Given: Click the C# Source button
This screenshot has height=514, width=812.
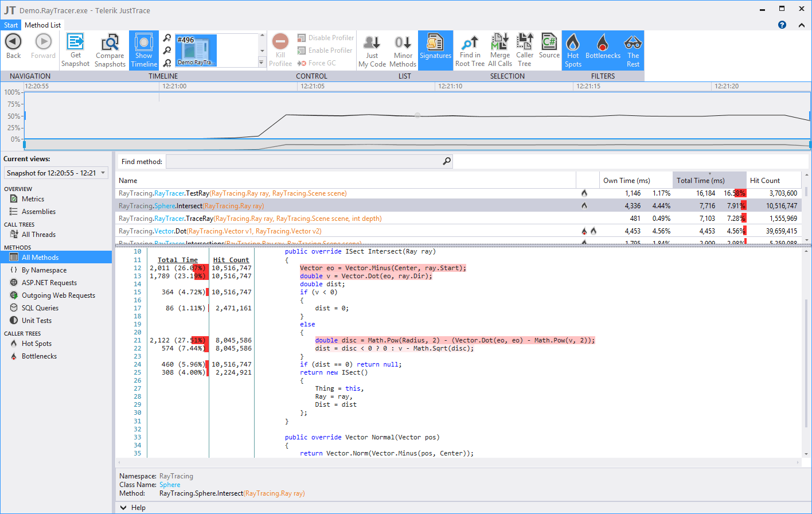Looking at the screenshot, I should (549, 46).
